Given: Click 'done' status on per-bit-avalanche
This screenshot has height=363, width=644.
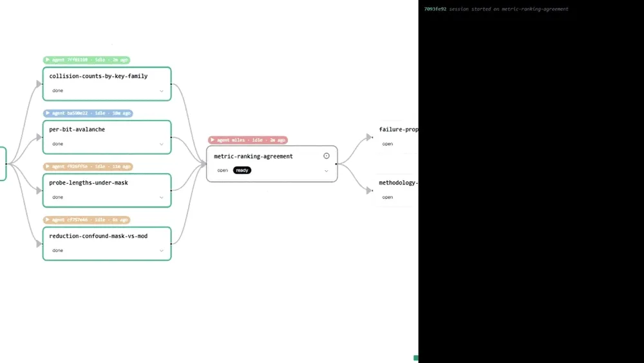Looking at the screenshot, I should [x=57, y=144].
